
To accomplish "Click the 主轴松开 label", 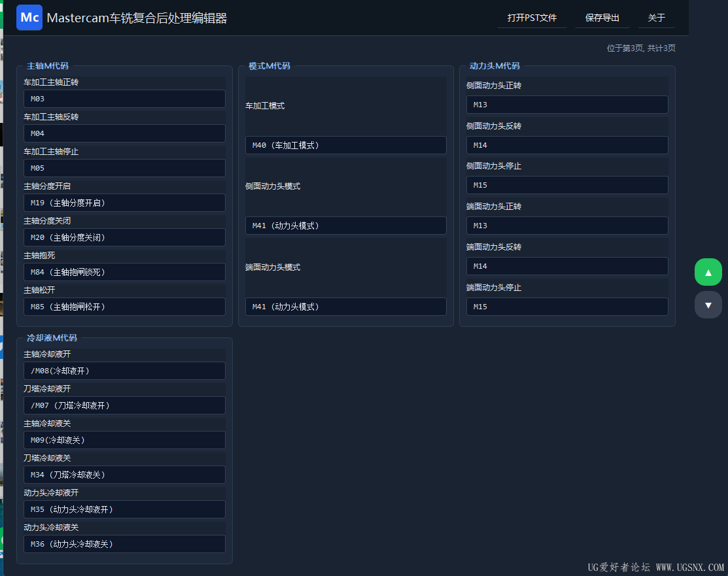I will pos(39,290).
